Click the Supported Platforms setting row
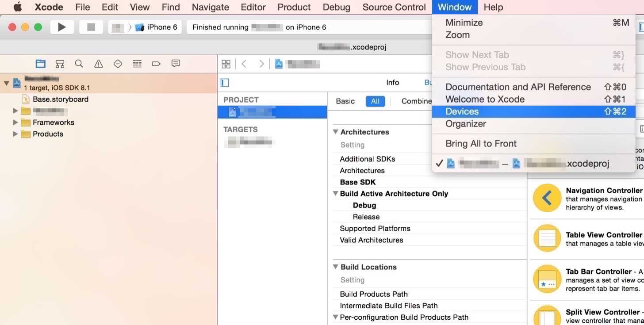 429,229
